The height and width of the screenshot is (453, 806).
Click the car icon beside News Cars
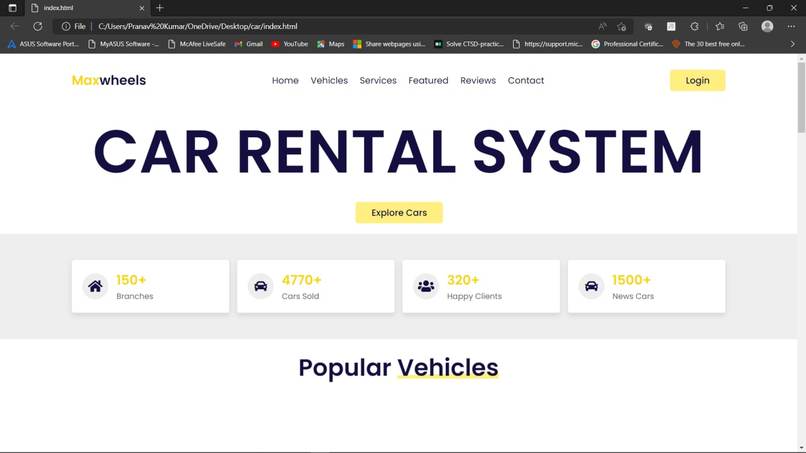591,286
